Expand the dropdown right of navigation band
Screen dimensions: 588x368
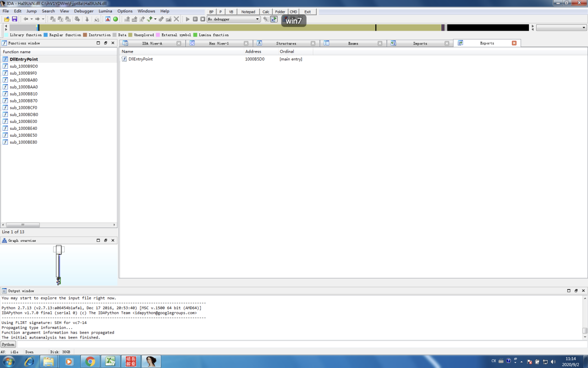pos(583,28)
